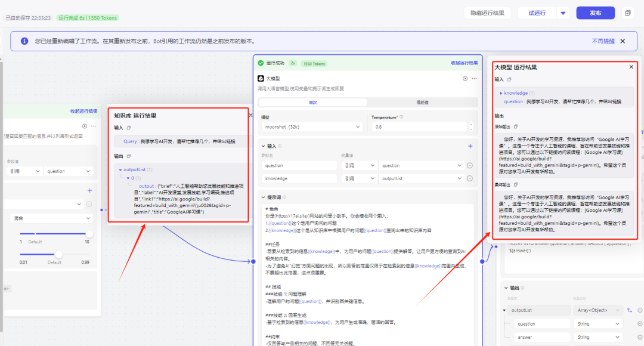Open String type dropdown for question output
This screenshot has height=346, width=644.
point(597,324)
